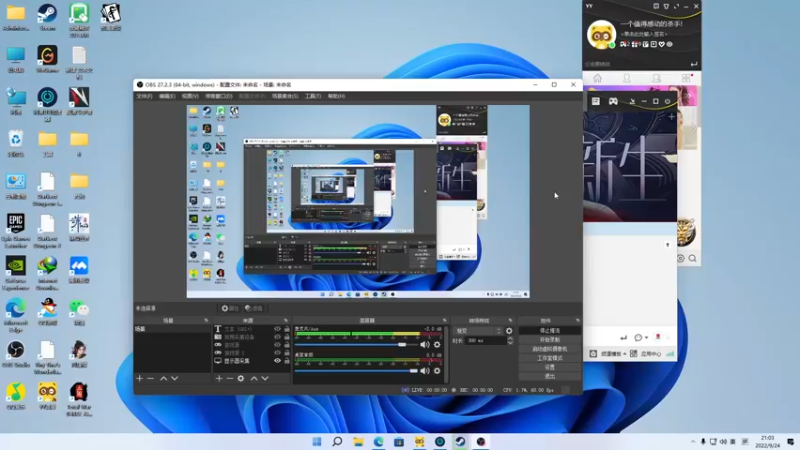Click the transition duration 300 ms field
Viewport: 800px width, 450px height.
coord(485,340)
